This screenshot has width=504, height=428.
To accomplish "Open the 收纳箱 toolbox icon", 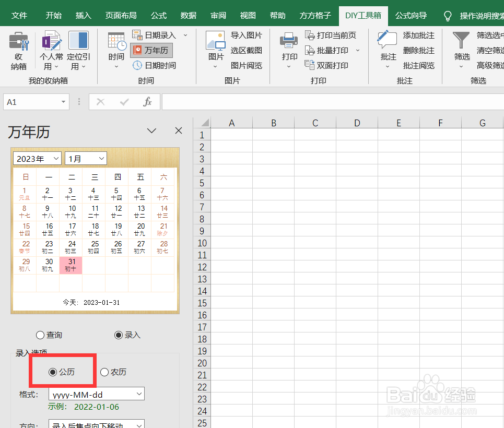I will click(19, 42).
